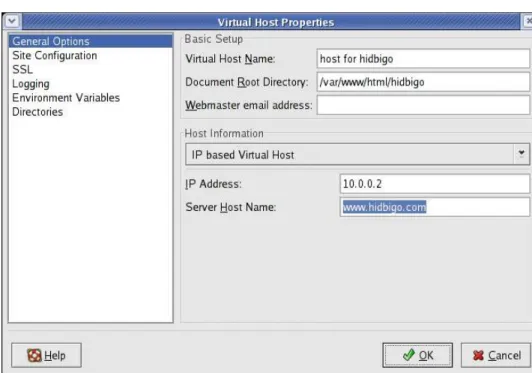Click the Document Root Directory field

click(423, 82)
